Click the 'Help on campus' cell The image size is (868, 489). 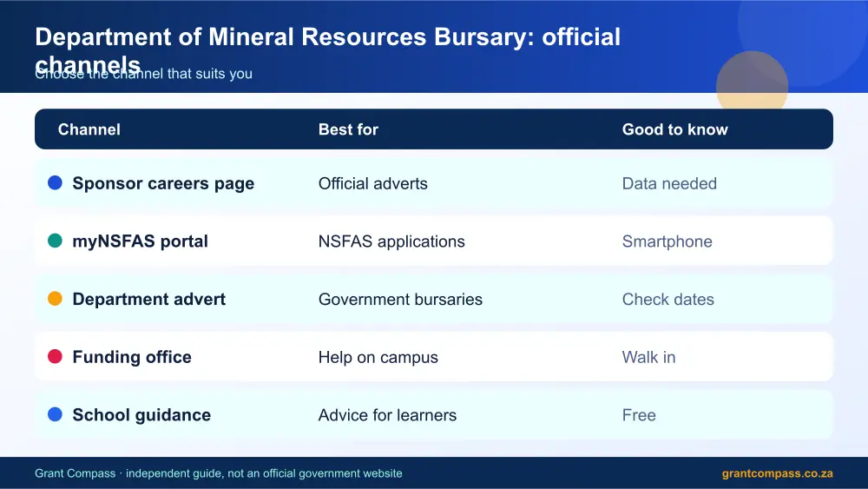click(x=378, y=357)
